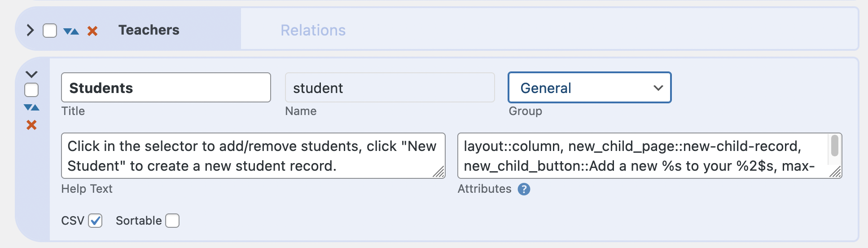Click the blue reorder arrows for Students field
Screen dimensions: 868x248
[x=31, y=107]
